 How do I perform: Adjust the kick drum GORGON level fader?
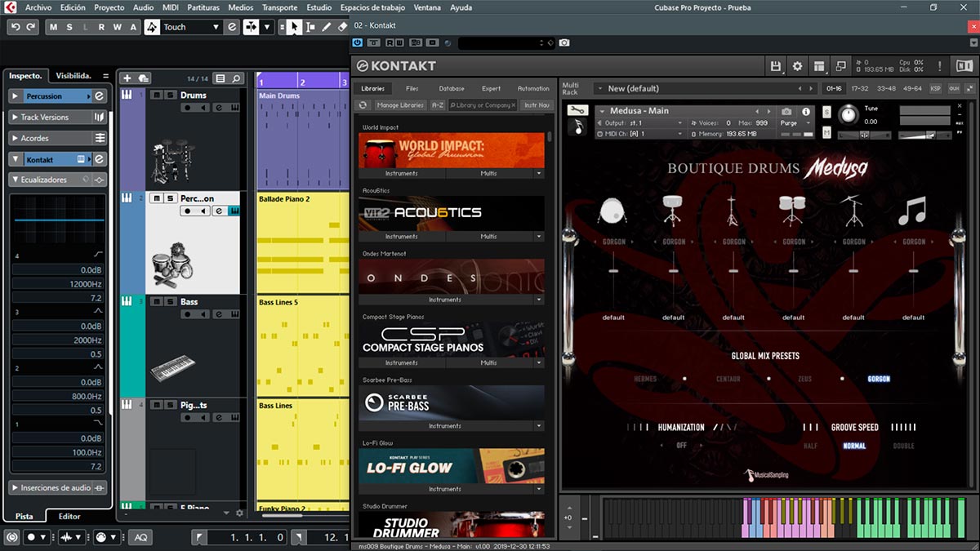click(x=613, y=270)
